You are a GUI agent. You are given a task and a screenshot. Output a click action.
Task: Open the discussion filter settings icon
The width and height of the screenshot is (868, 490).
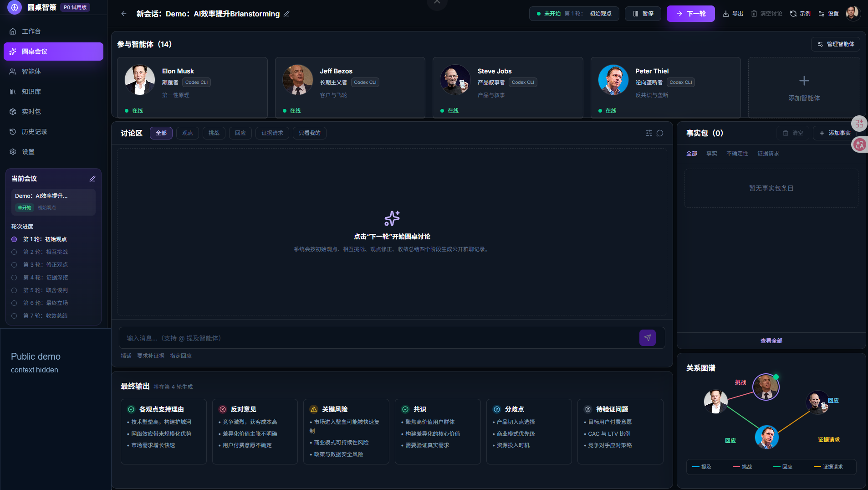649,133
